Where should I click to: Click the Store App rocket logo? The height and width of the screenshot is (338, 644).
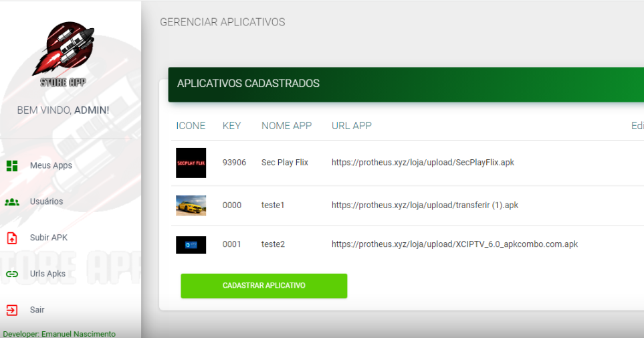point(64,54)
